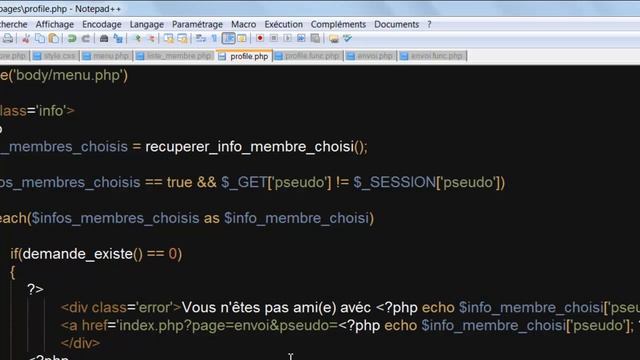Click the 'true' keyword in the condition
This screenshot has width=640, height=360.
179,182
